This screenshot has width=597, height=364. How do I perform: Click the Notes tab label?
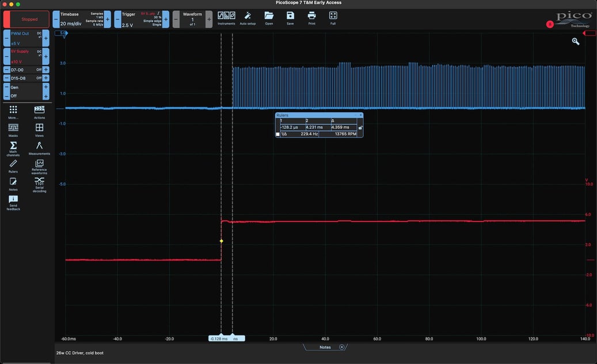pyautogui.click(x=325, y=347)
